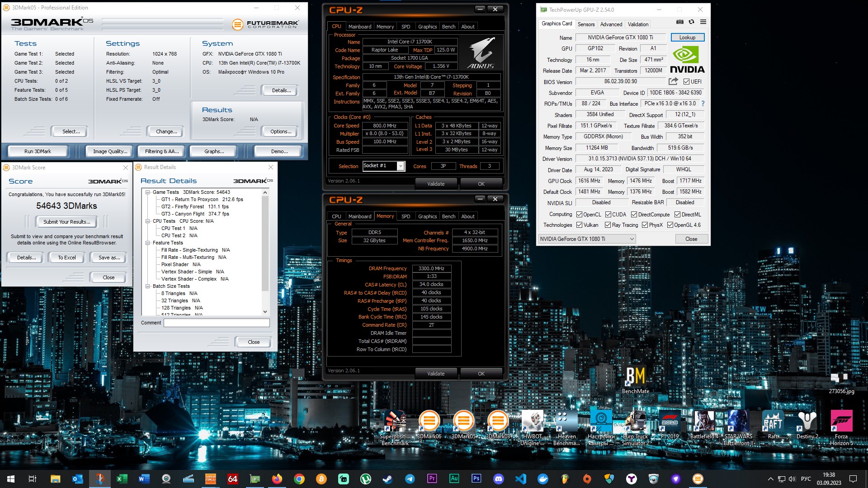Open Adobe Premiere Pro from taskbar
The height and width of the screenshot is (488, 868).
click(x=432, y=479)
